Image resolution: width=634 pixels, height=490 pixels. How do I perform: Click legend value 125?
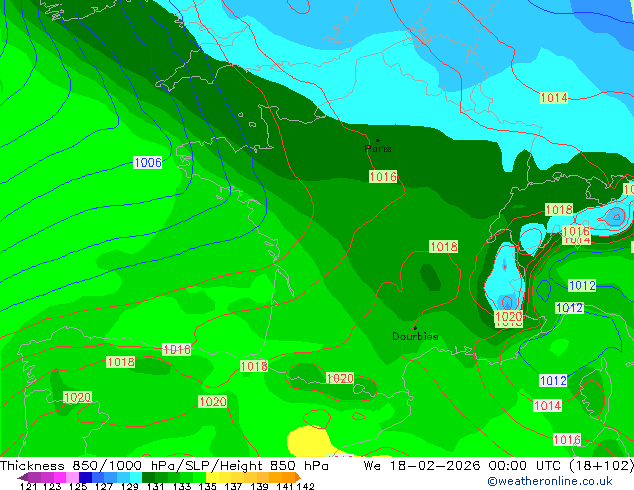(78, 486)
